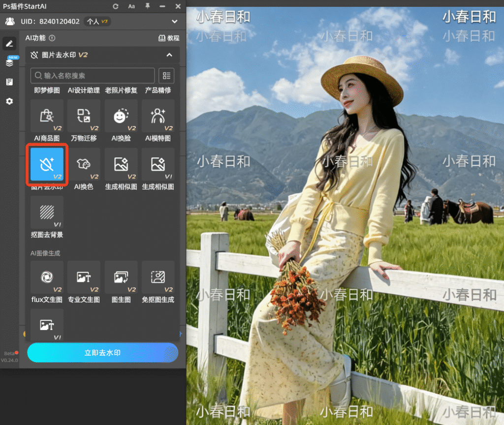Open the AI换色 tool
The width and height of the screenshot is (504, 425).
84,164
